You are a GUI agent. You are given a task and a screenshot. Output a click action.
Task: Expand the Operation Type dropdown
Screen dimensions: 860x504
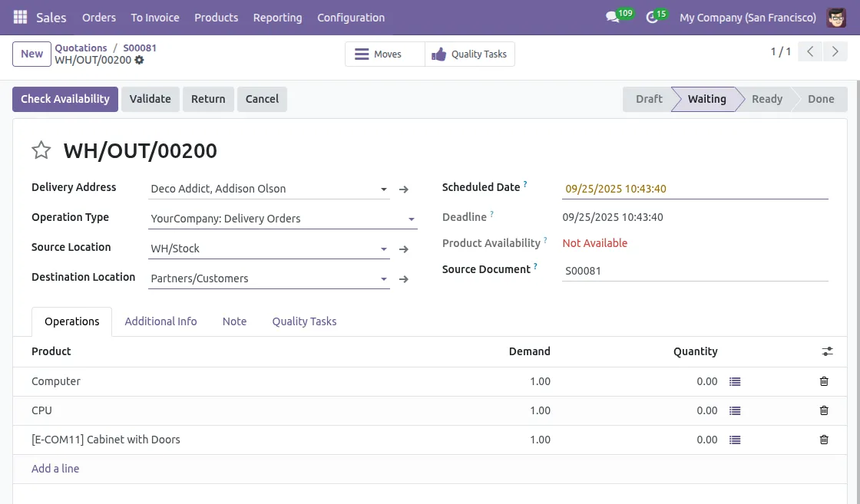[412, 219]
